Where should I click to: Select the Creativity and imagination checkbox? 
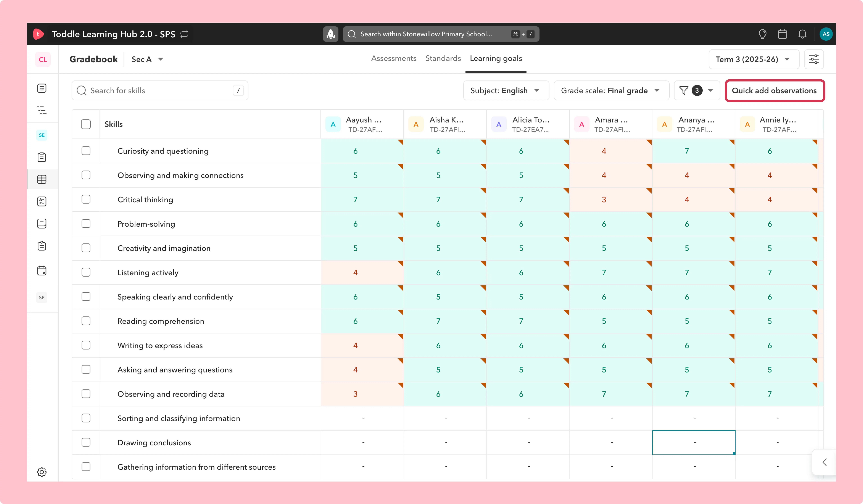click(x=86, y=248)
